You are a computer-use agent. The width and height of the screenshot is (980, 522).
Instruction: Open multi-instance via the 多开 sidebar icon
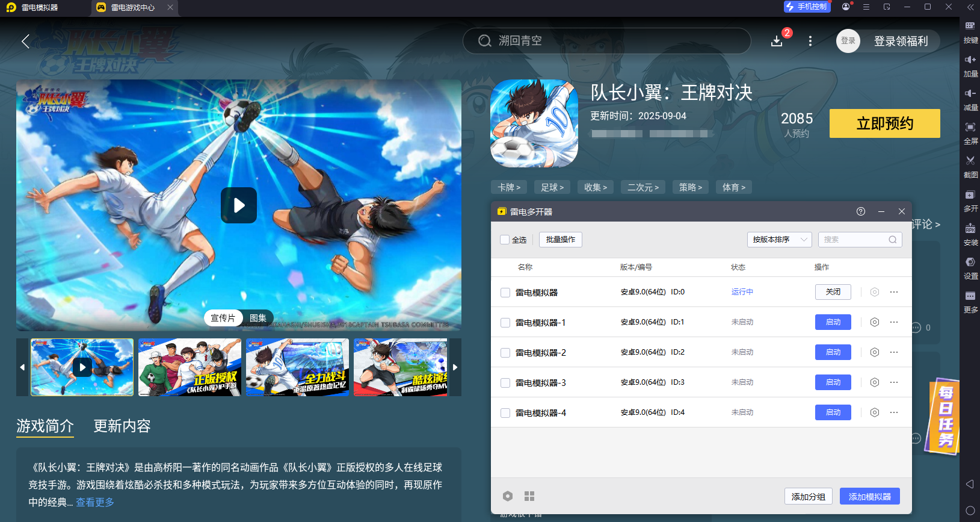970,195
